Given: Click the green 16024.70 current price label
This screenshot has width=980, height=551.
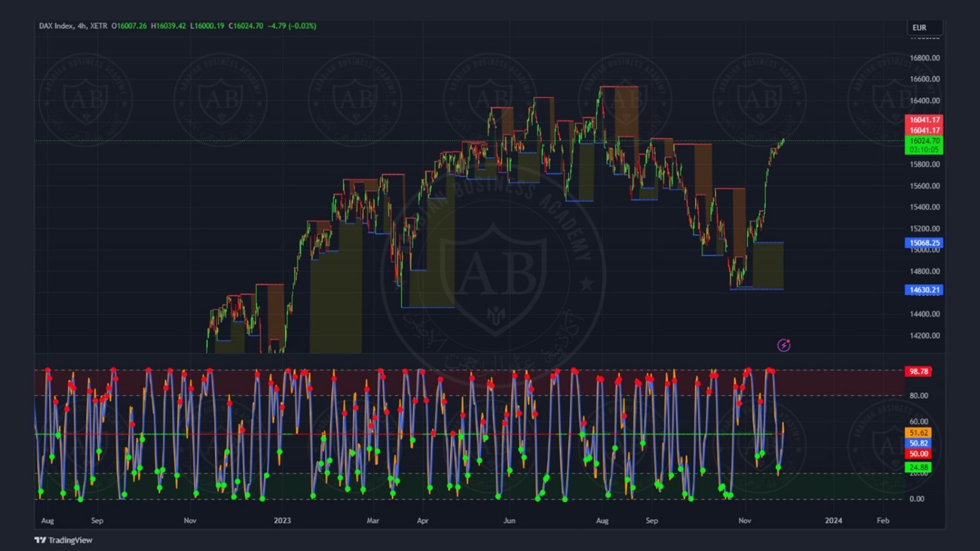Looking at the screenshot, I should point(924,141).
